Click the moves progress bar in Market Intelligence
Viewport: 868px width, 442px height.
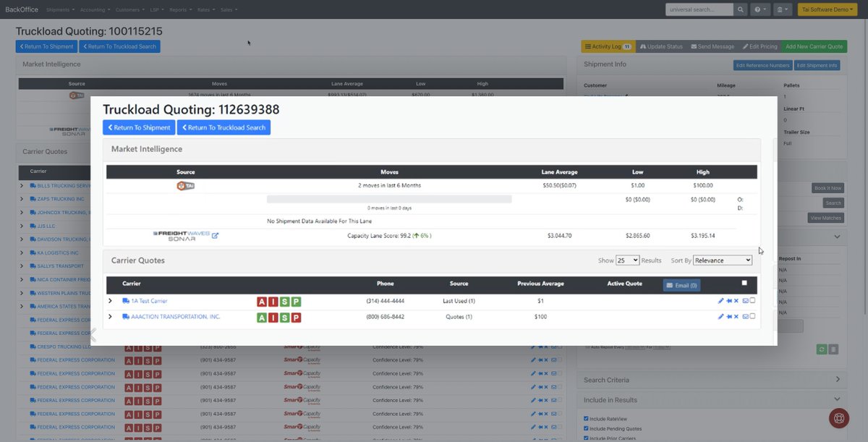[x=389, y=199]
